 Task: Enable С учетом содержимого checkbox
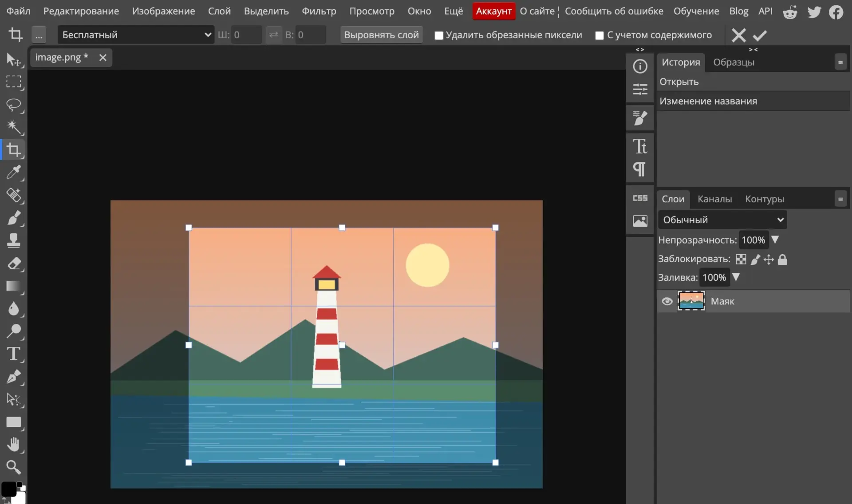pos(600,35)
